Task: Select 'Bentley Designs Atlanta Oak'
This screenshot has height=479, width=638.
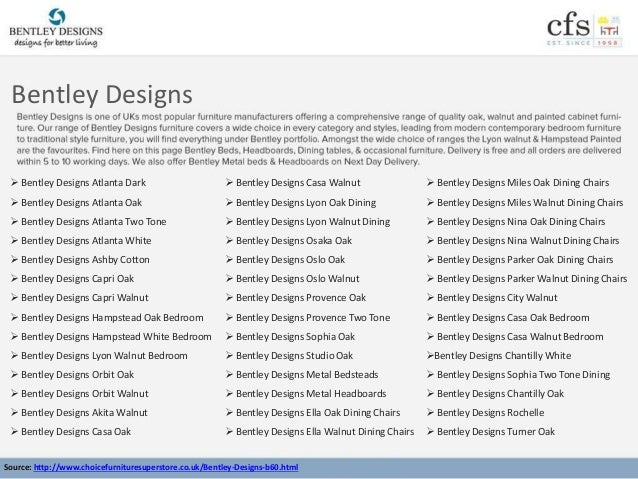Action: [x=81, y=203]
